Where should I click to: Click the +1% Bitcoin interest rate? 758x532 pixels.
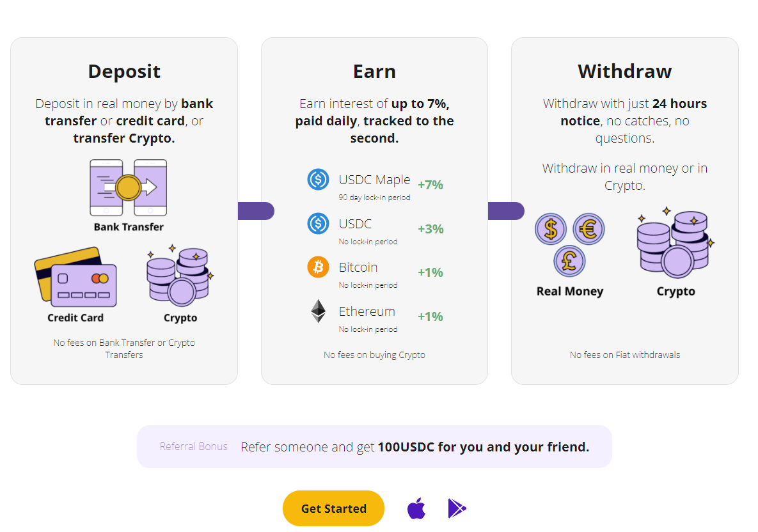coord(430,272)
